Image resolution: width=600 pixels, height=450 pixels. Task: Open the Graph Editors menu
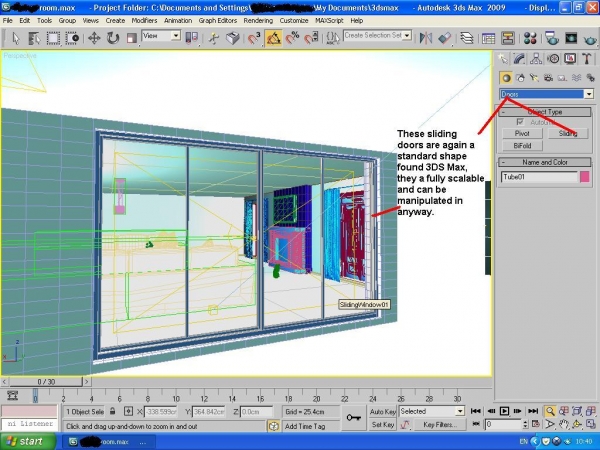point(218,21)
